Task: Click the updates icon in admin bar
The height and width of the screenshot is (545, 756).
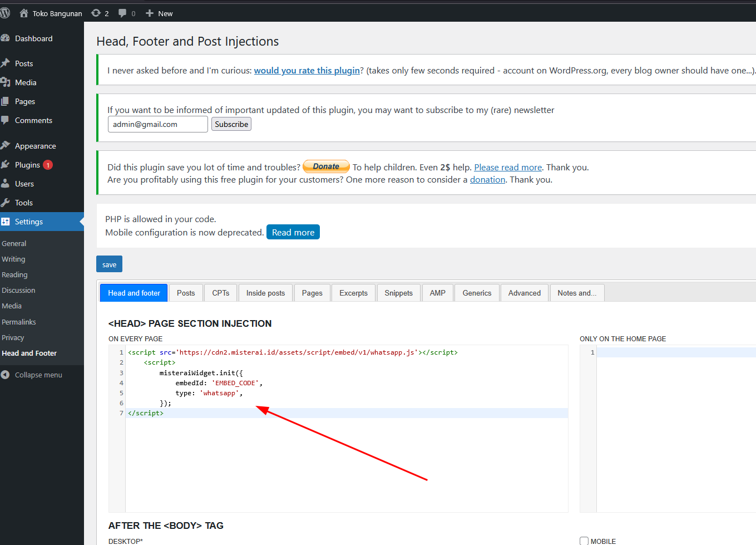Action: [96, 13]
